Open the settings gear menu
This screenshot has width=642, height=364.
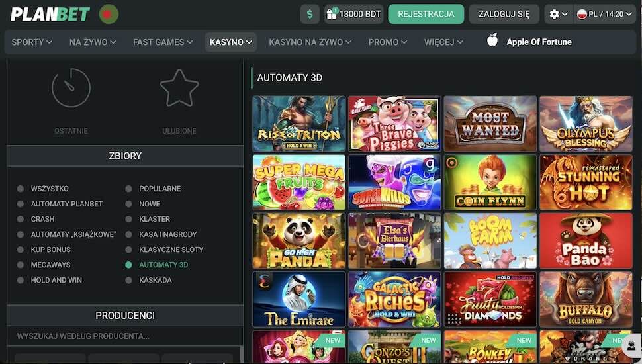559,14
